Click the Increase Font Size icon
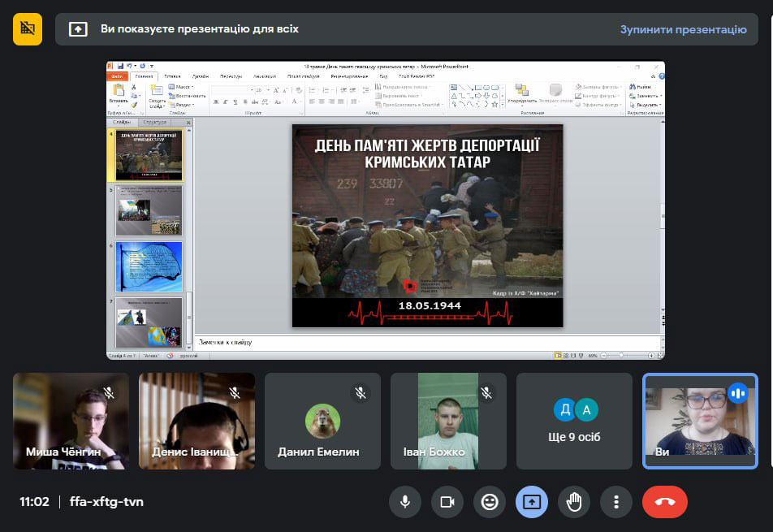 [276, 90]
